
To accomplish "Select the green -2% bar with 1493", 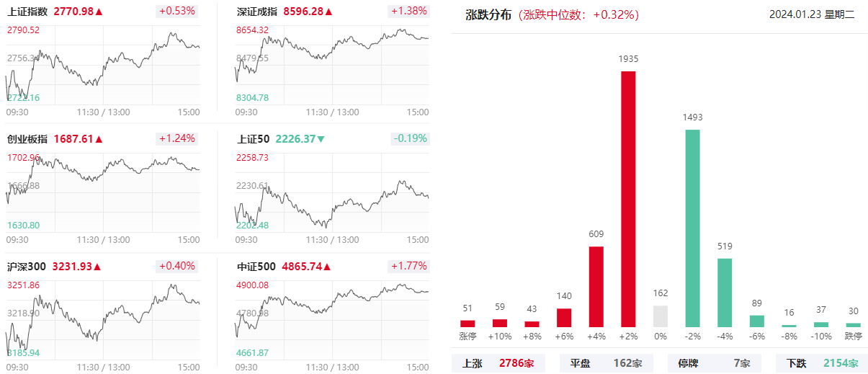I will tap(692, 228).
